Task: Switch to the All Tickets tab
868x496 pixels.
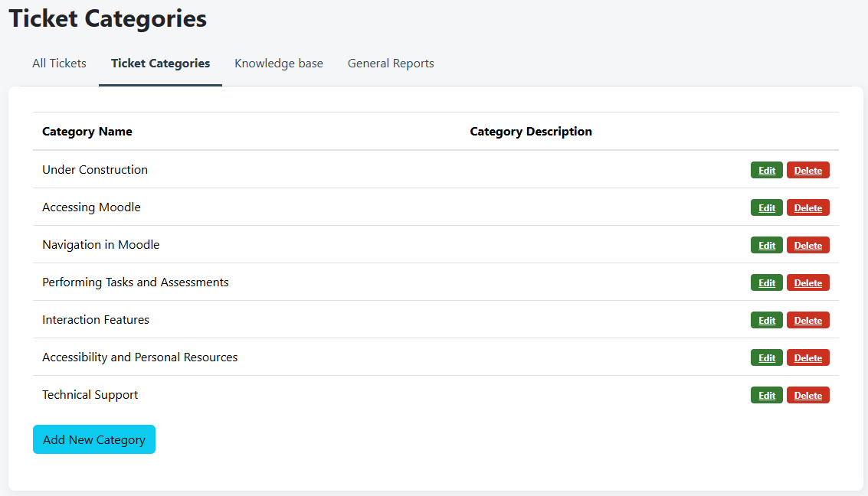Action: [x=59, y=64]
